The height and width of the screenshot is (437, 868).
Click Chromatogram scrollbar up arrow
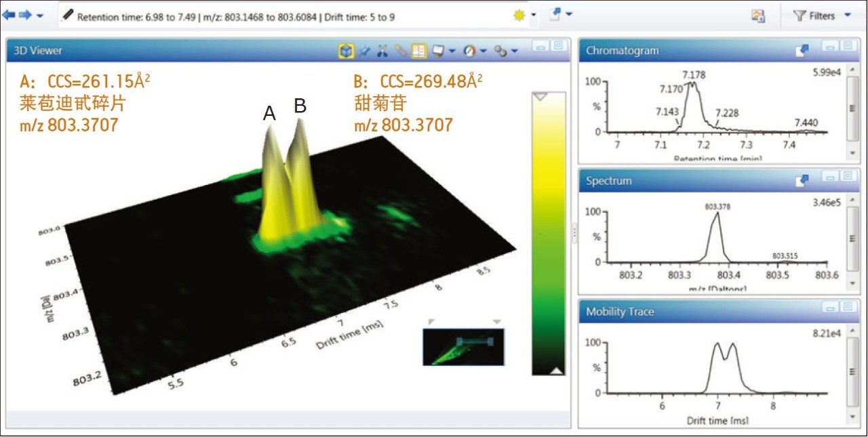point(852,70)
